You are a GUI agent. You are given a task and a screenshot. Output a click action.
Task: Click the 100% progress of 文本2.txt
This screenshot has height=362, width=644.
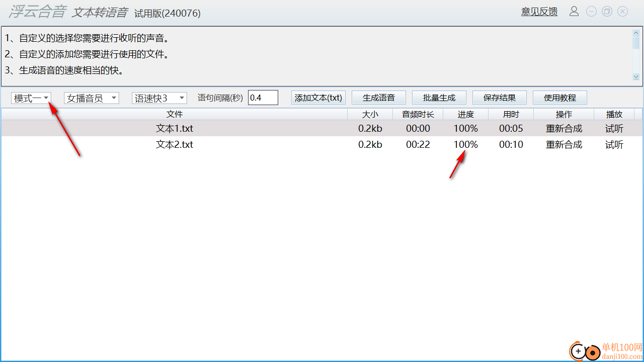pos(466,145)
